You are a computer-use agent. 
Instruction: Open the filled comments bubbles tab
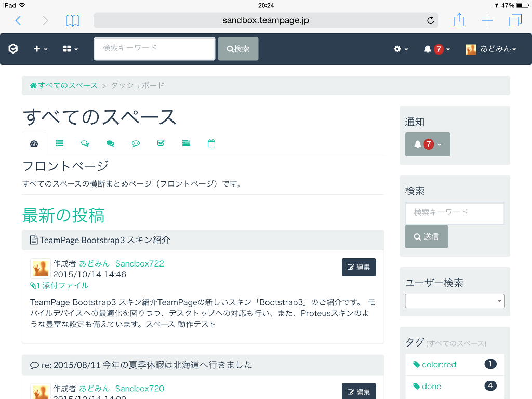click(110, 143)
